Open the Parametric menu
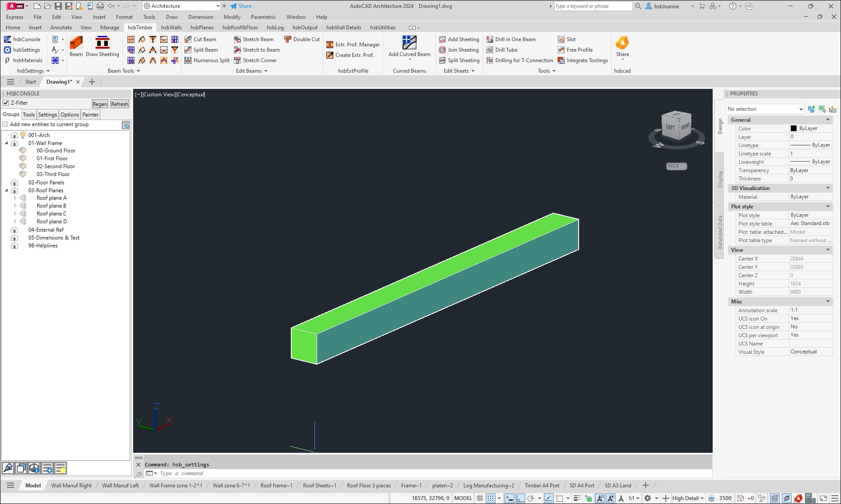The width and height of the screenshot is (841, 504). click(263, 17)
